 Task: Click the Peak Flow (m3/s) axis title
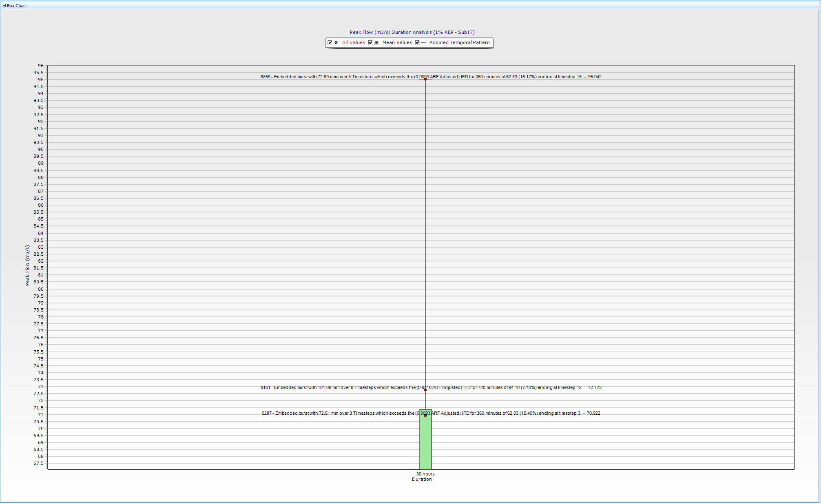coord(27,265)
